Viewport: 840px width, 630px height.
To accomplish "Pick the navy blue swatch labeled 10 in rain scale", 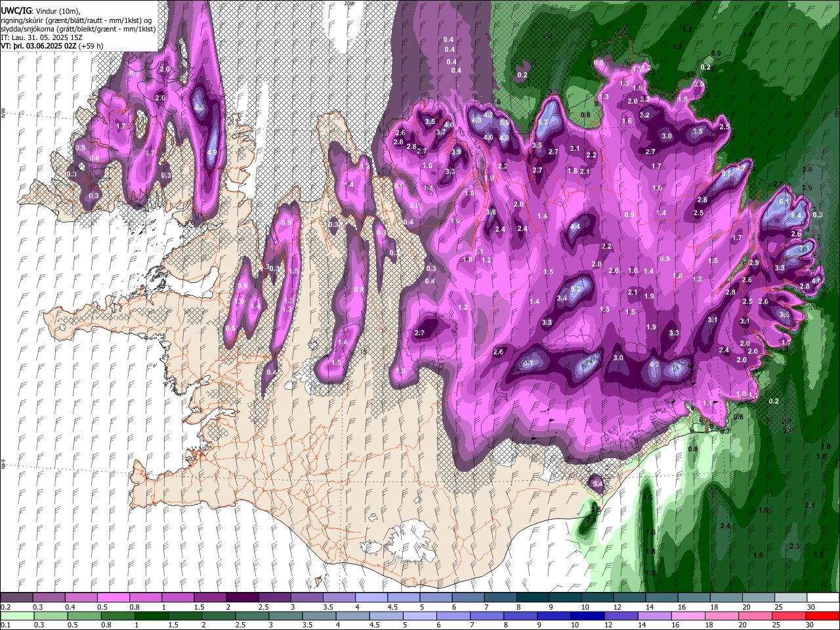I will [x=587, y=616].
